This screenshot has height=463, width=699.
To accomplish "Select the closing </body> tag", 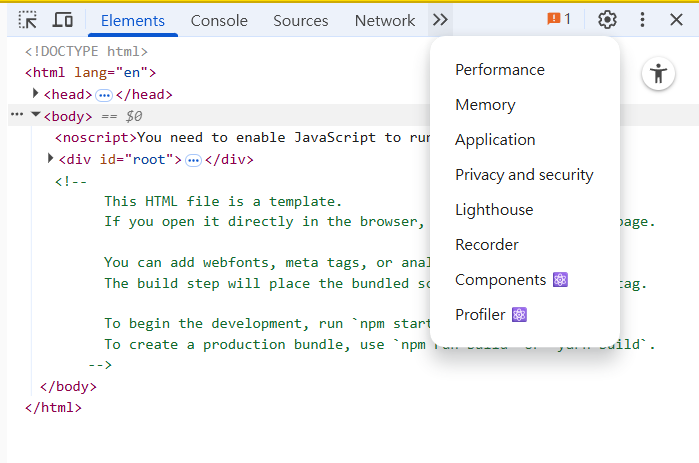I will 68,387.
